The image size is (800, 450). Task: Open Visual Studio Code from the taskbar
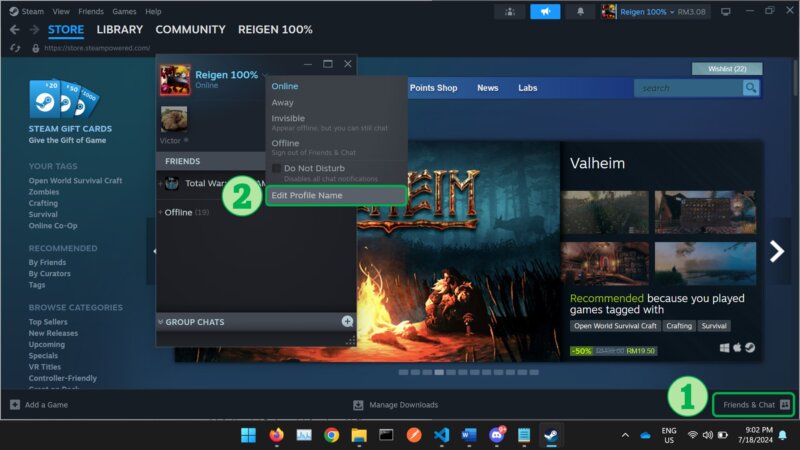coord(441,435)
